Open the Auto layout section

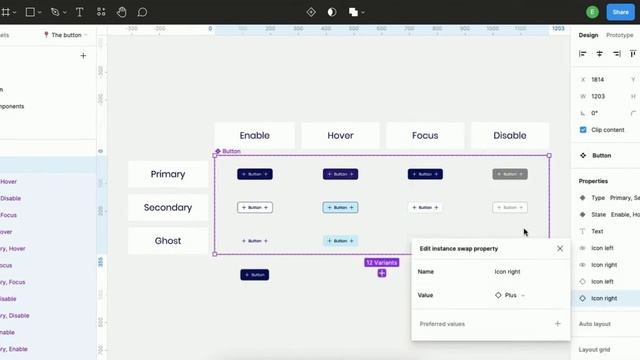[595, 324]
